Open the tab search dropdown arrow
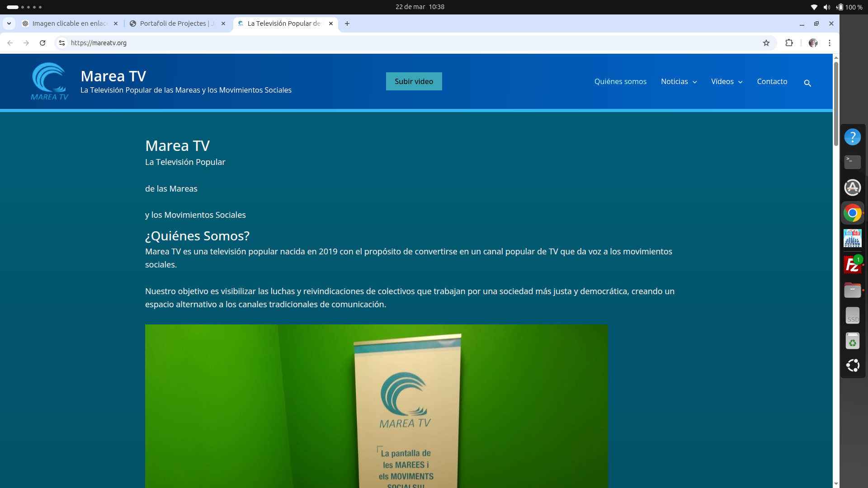The image size is (868, 488). (9, 23)
